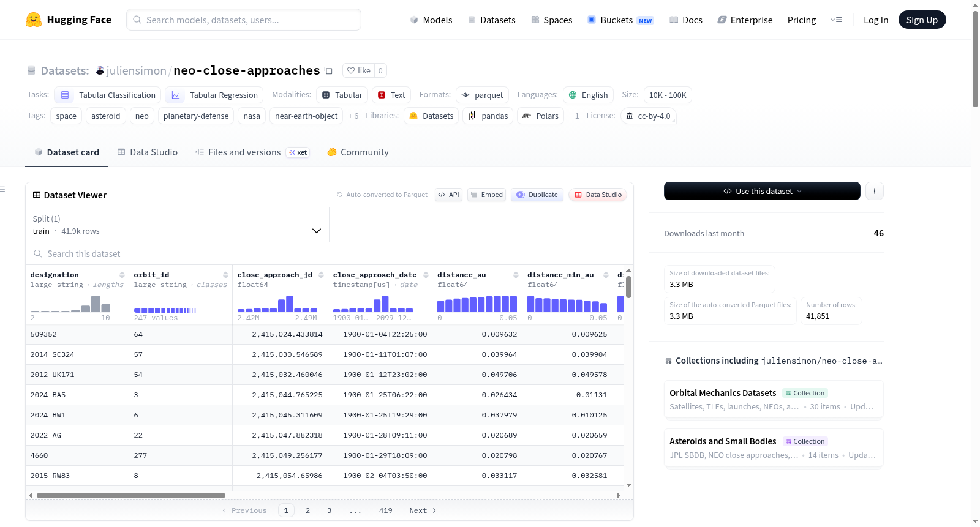Click the Duplicate button

537,195
